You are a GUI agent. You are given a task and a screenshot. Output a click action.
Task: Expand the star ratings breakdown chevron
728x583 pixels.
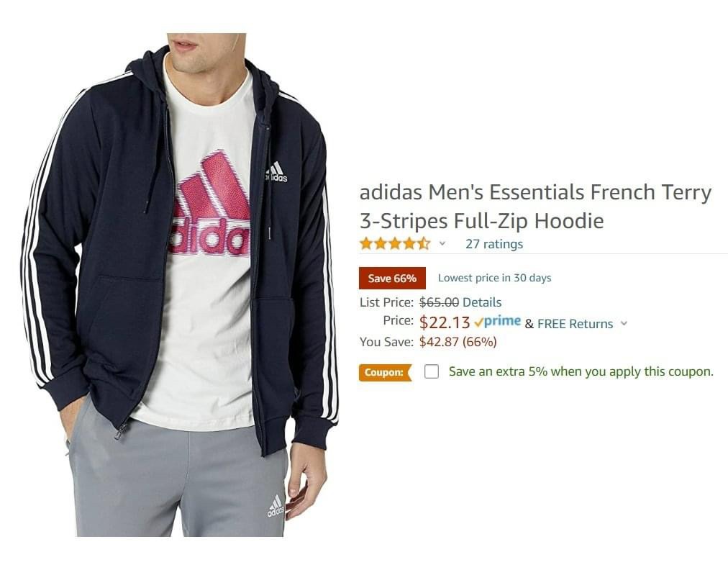coord(442,244)
